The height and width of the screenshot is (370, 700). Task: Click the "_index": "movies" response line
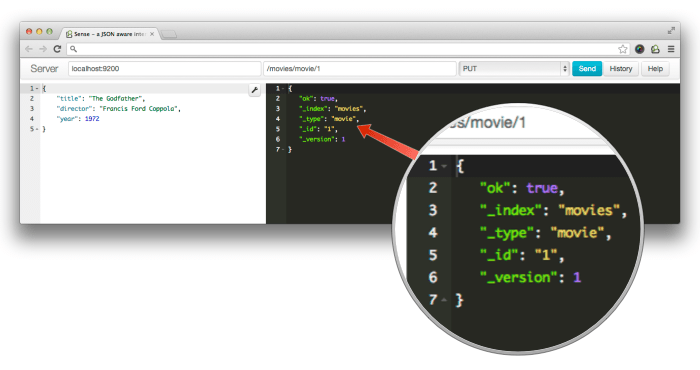coord(333,109)
